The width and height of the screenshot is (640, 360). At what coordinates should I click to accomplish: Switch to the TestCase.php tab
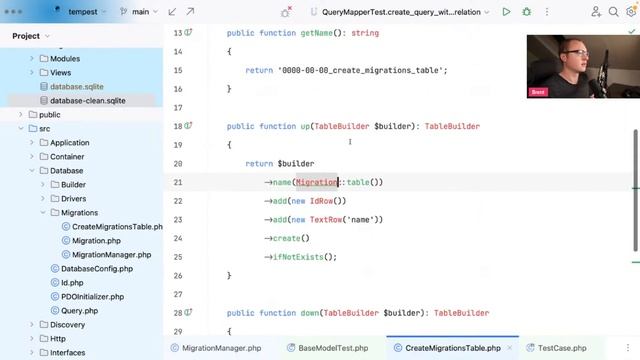(556, 348)
